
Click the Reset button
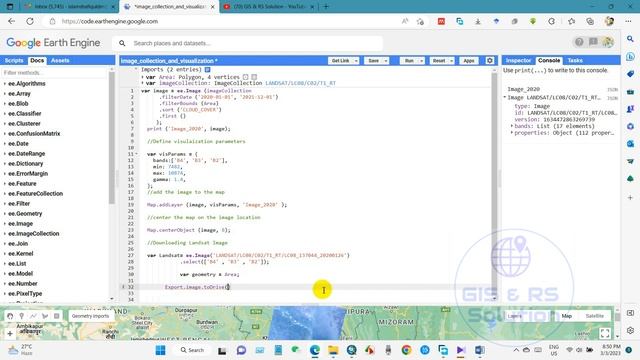(x=439, y=61)
